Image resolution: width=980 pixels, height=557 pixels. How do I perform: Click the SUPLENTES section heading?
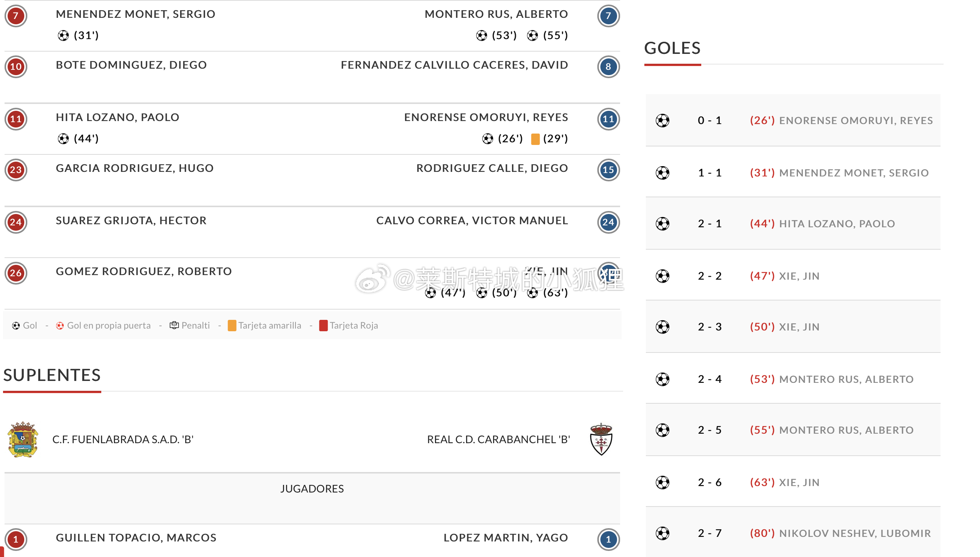pyautogui.click(x=52, y=375)
